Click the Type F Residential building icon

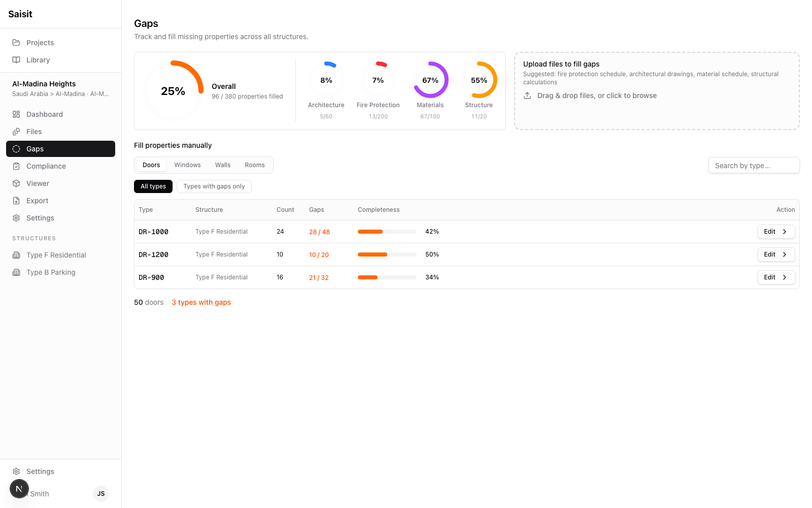pyautogui.click(x=16, y=255)
